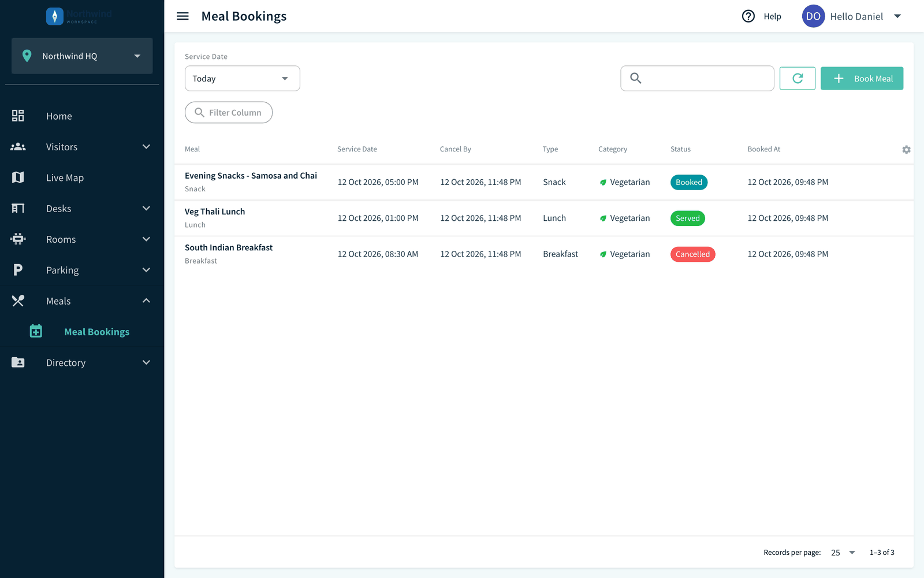
Task: Click the Meals fork and knife icon
Action: [18, 301]
